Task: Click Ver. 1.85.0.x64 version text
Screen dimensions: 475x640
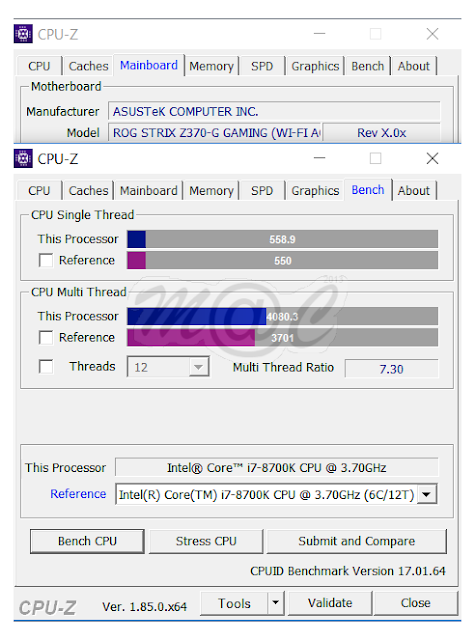Action: point(144,607)
